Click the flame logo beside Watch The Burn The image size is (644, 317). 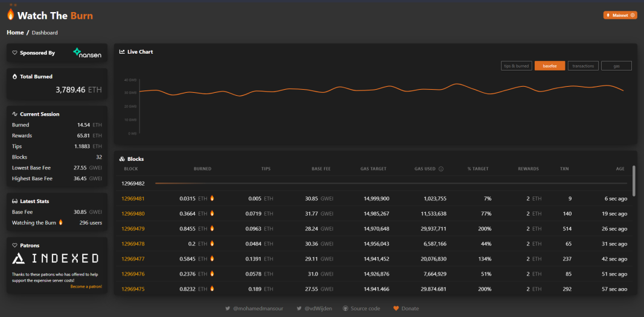[11, 14]
